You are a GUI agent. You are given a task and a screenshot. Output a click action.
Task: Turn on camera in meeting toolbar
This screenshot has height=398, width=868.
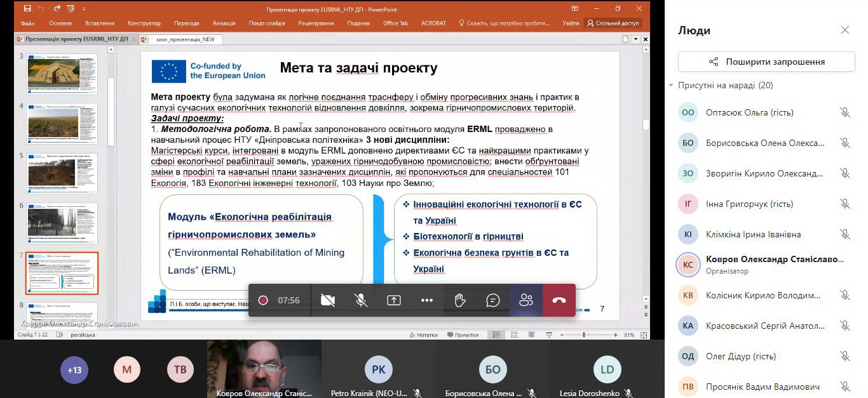328,300
